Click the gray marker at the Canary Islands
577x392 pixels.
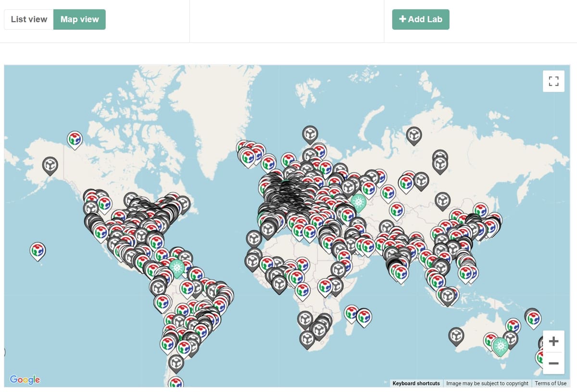[x=254, y=239]
